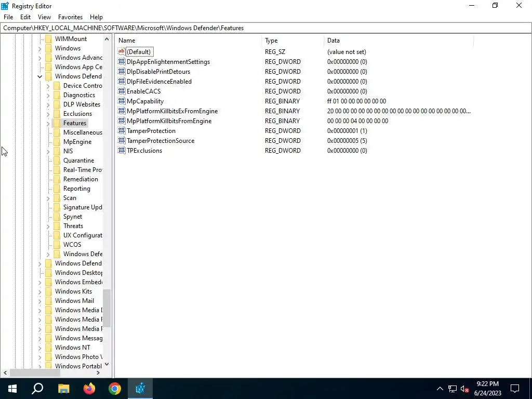Select the Real-Time Protection key

pos(83,170)
